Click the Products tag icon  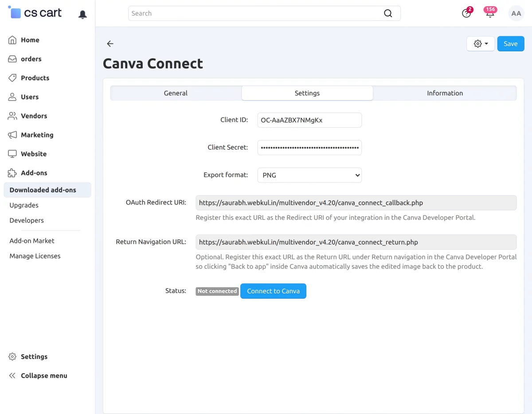[x=12, y=78]
